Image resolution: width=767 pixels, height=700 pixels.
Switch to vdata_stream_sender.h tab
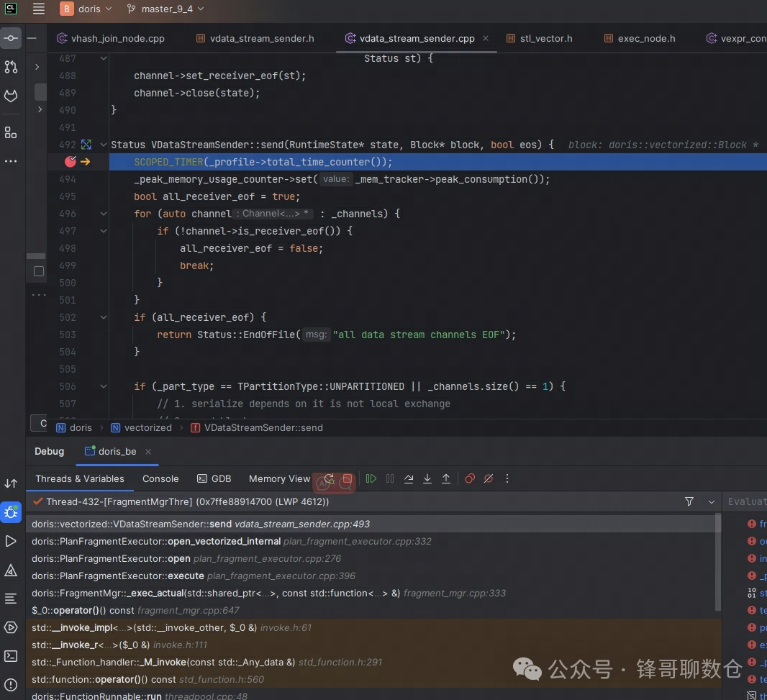tap(255, 38)
